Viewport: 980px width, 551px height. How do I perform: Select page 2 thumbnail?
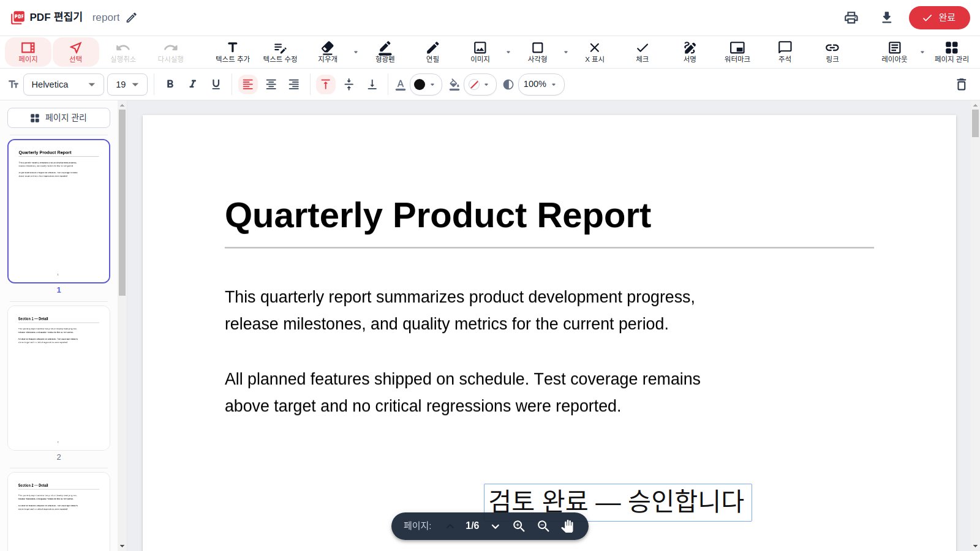pos(59,378)
